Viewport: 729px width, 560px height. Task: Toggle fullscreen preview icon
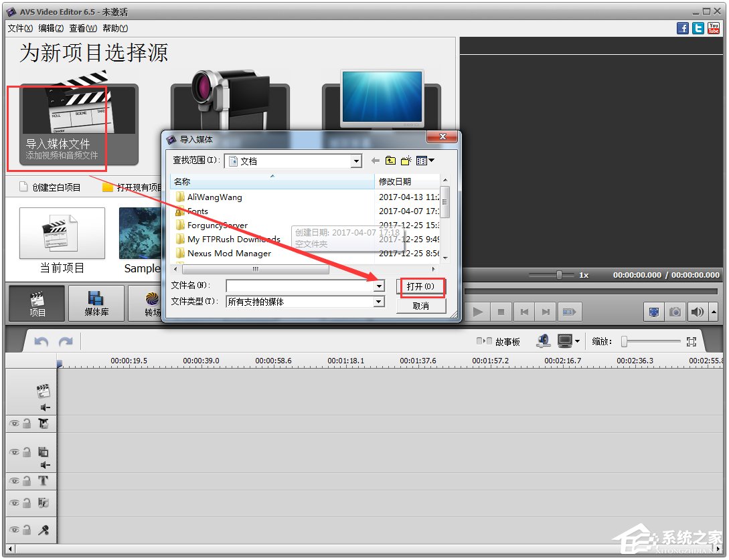[x=653, y=312]
